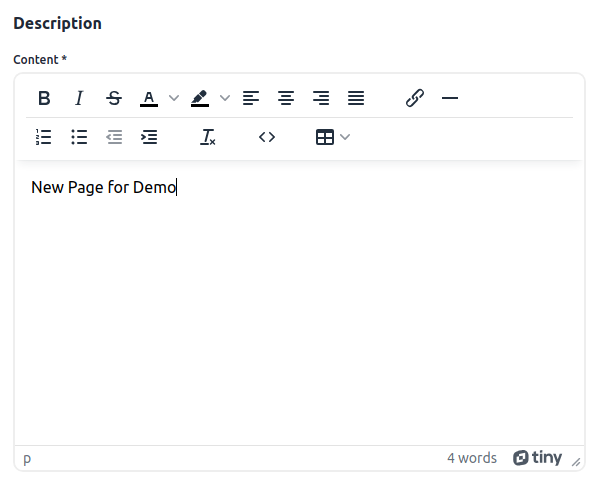Viewport: 599px width, 496px height.
Task: Align text right
Action: tap(321, 98)
